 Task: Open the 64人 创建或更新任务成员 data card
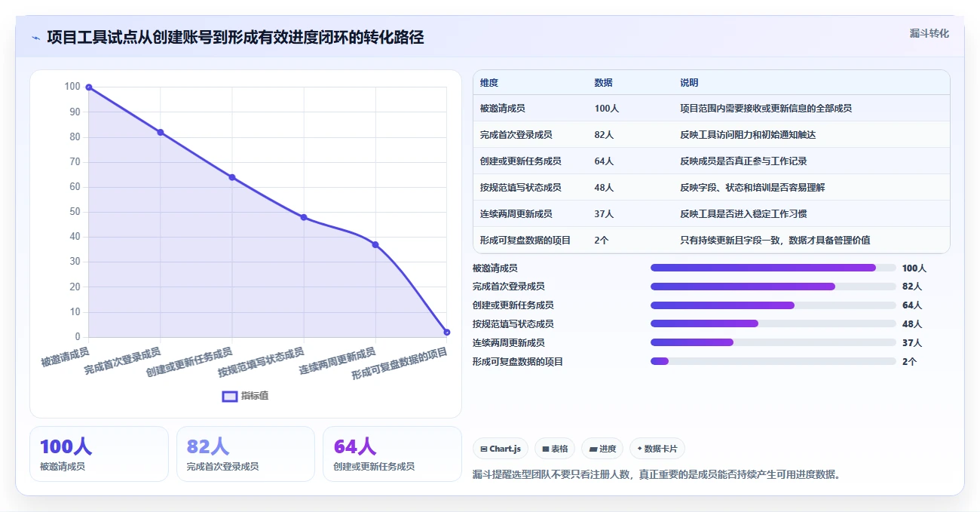pos(392,454)
